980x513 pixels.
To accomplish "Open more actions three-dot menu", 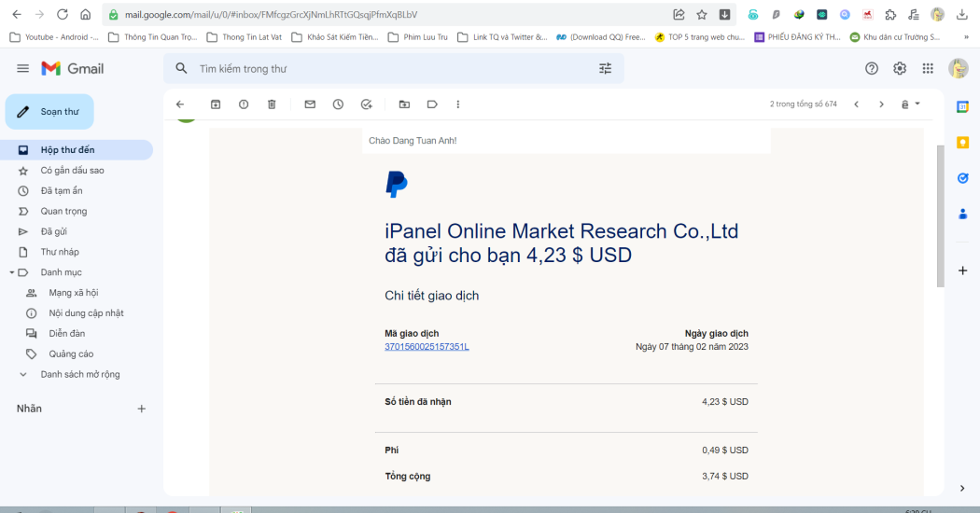I will pyautogui.click(x=458, y=104).
